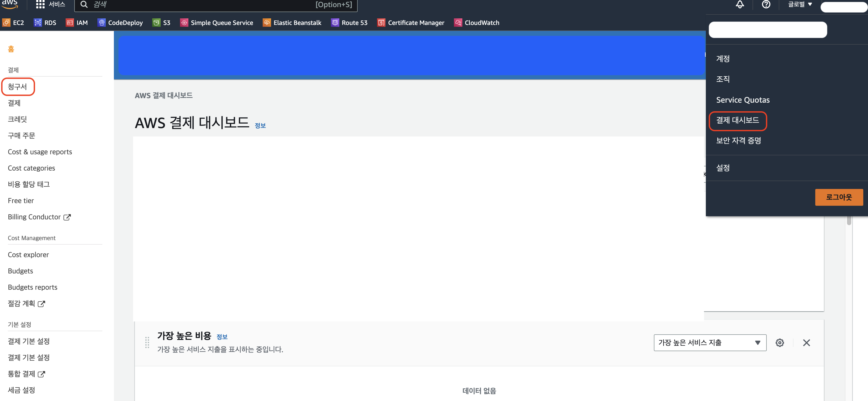Open the Route 53 shortcut icon
The image size is (868, 401).
click(x=335, y=23)
